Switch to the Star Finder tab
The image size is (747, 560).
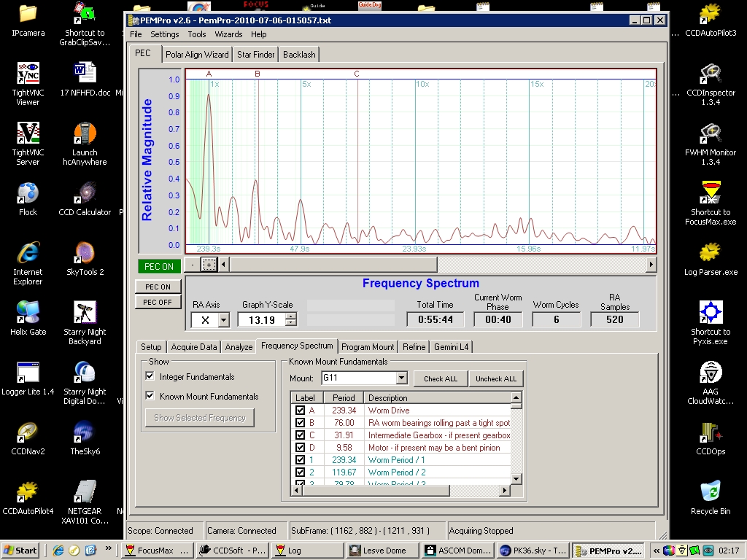(x=256, y=54)
